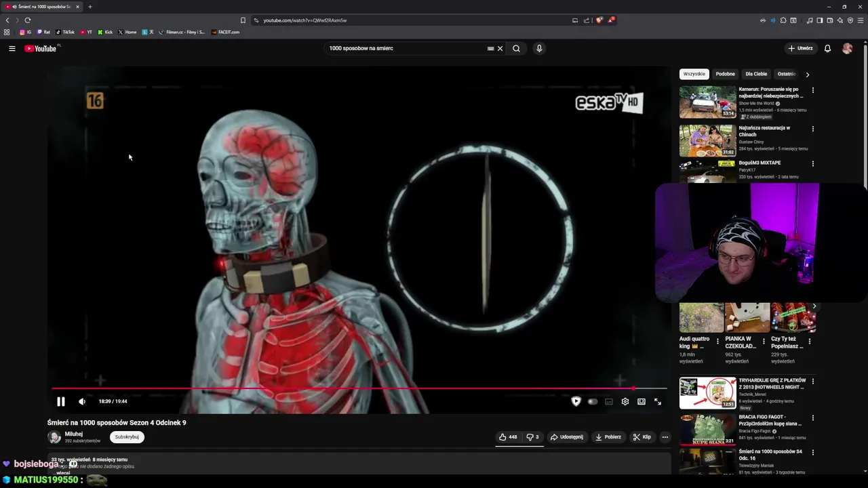The image size is (868, 488).
Task: Subscribe to Miluhej with Subskrybuj
Action: pyautogui.click(x=127, y=437)
